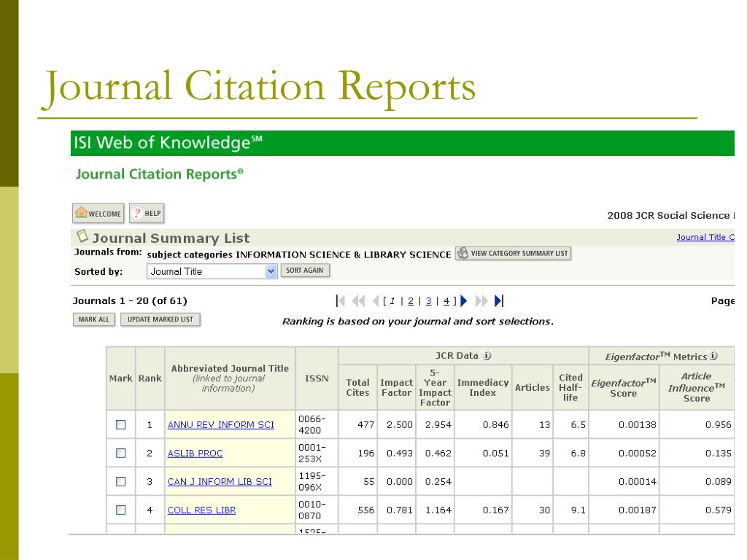Screen dimensions: 747x560
Task: Open Eigenfactor Metrics info icon
Action: coord(713,356)
